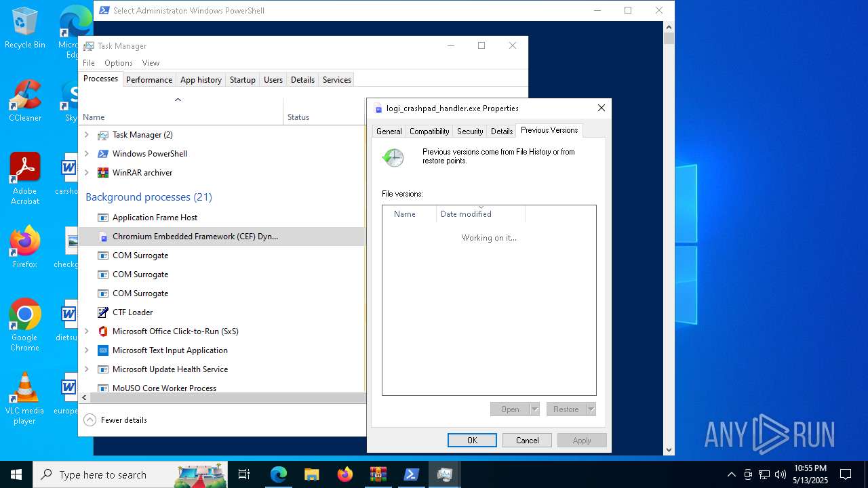
Task: Open clock showing 10:55 PM
Action: coord(810,474)
